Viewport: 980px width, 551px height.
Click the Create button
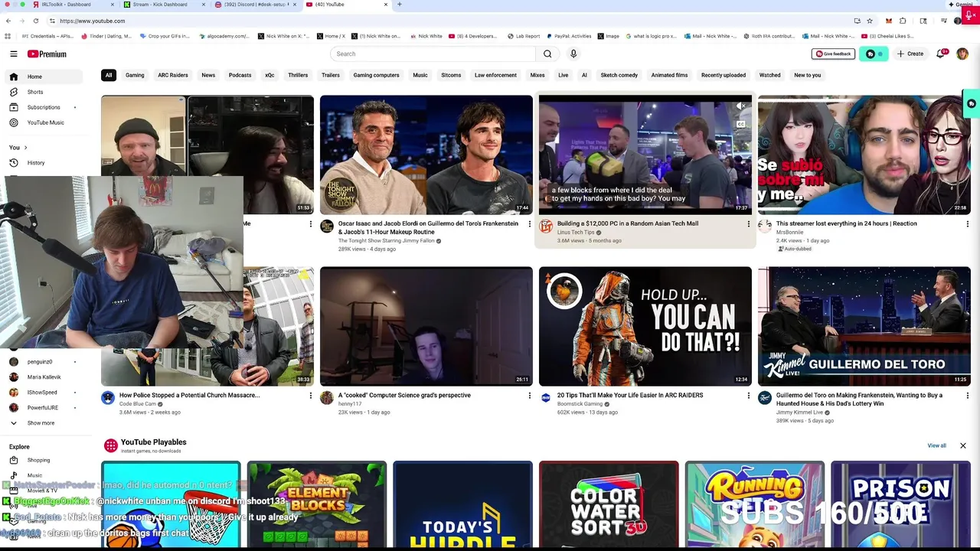(x=910, y=54)
